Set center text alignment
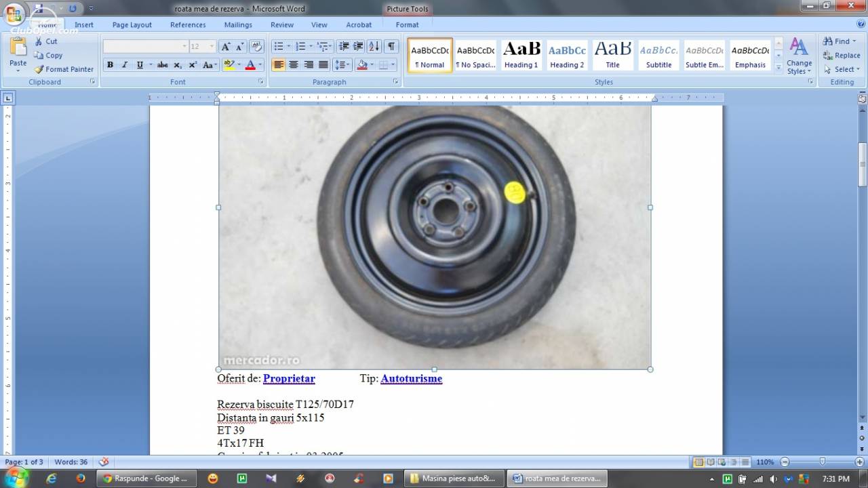This screenshot has width=868, height=488. click(294, 65)
